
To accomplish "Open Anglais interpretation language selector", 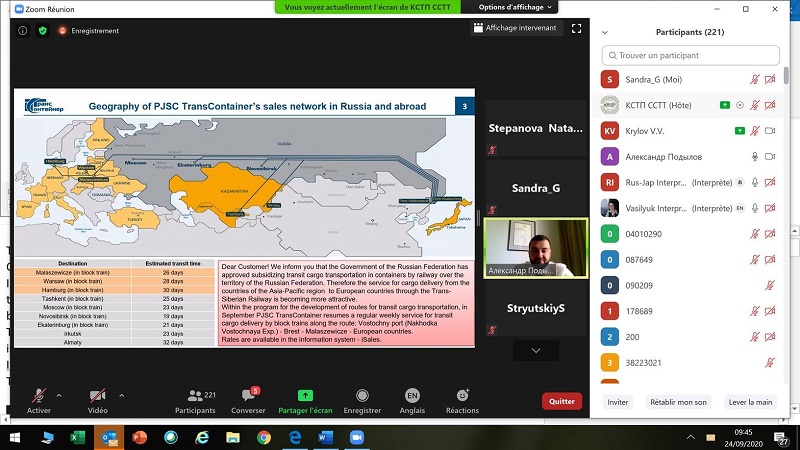I will click(412, 401).
